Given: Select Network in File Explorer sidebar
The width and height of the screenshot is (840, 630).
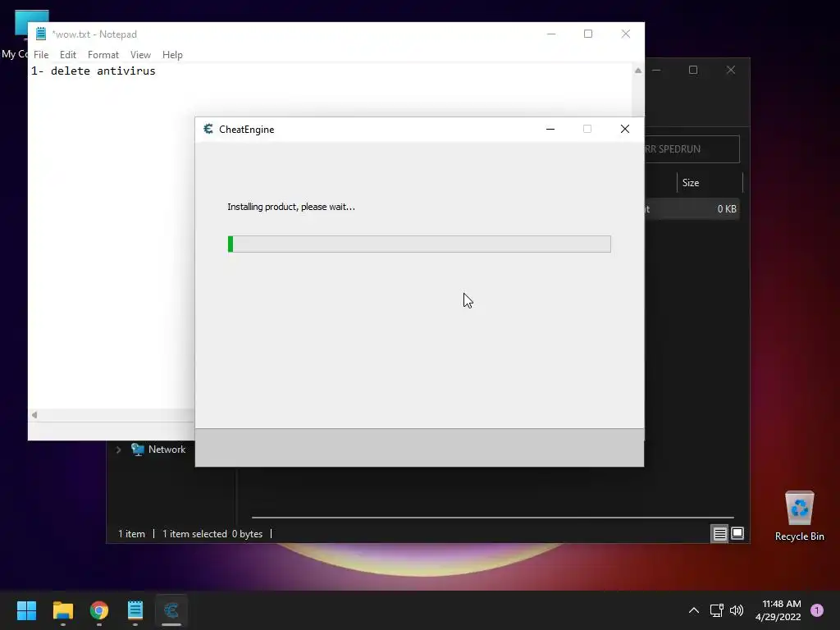Looking at the screenshot, I should (167, 450).
